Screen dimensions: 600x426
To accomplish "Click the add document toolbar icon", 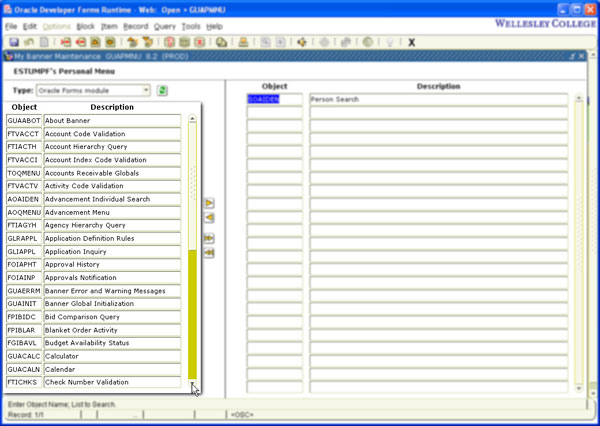I will 280,42.
